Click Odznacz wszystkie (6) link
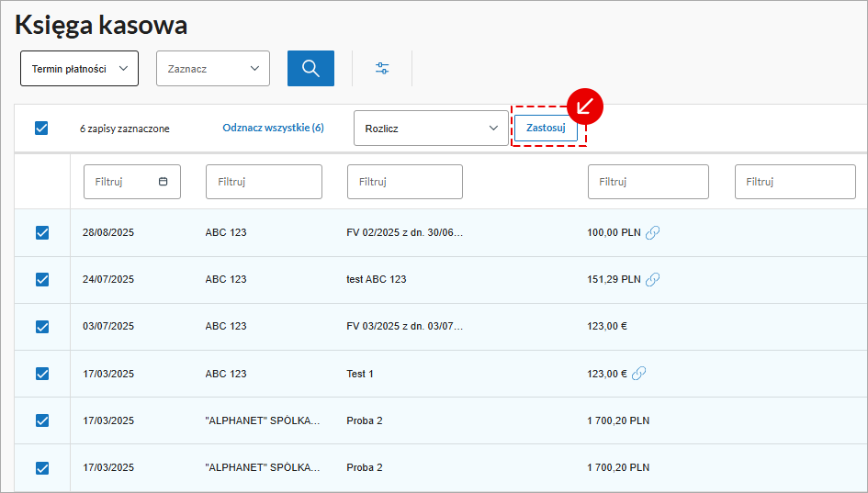868x493 pixels. pyautogui.click(x=273, y=129)
